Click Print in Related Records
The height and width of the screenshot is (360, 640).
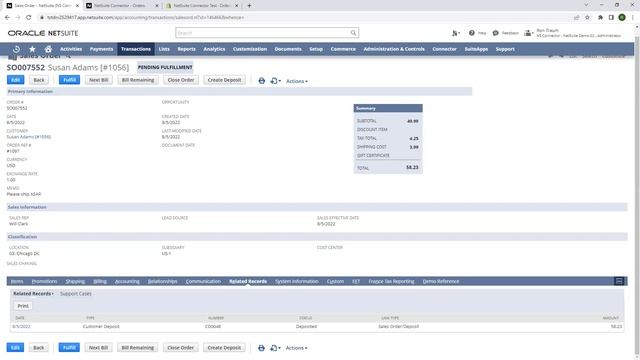coord(23,306)
